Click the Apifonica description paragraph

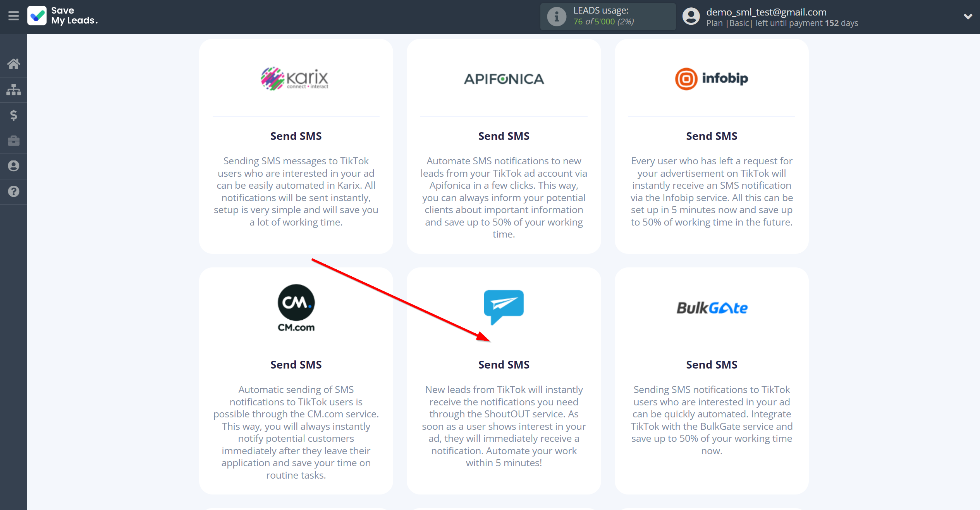(504, 197)
